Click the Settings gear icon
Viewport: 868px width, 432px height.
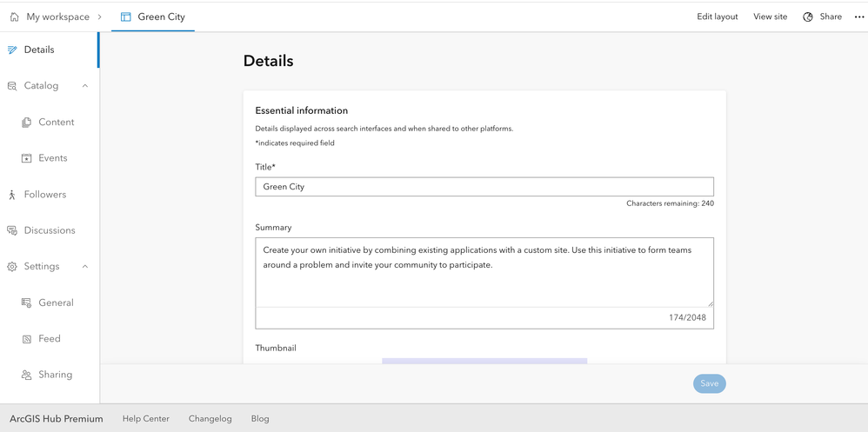click(12, 267)
